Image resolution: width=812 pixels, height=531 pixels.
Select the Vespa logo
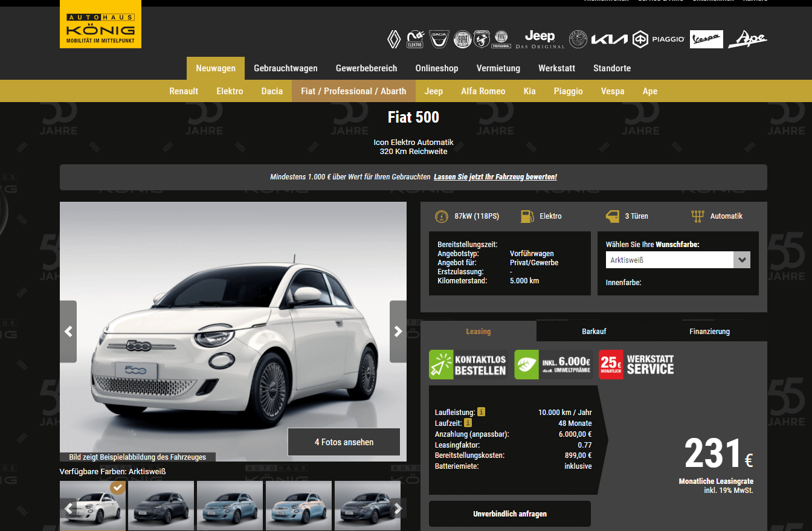click(x=706, y=39)
